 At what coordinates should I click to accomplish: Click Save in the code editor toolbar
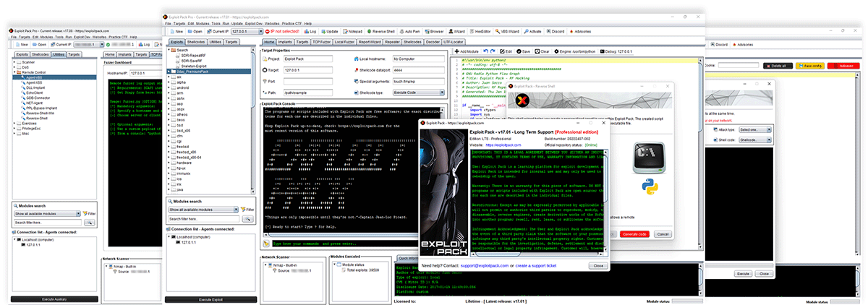point(523,51)
